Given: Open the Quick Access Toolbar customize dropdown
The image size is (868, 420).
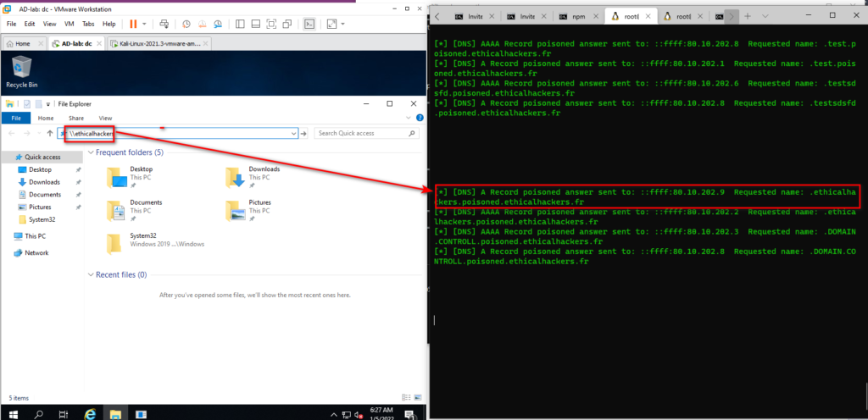Looking at the screenshot, I should tap(48, 104).
